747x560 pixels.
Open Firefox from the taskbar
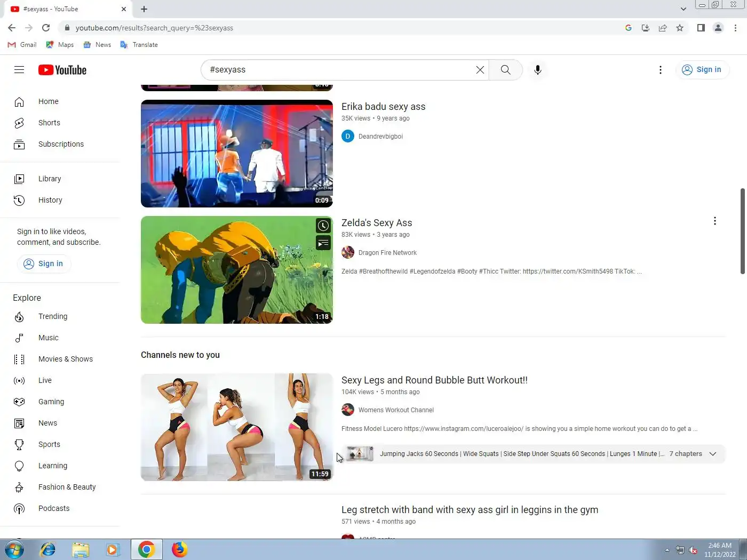[x=180, y=549]
